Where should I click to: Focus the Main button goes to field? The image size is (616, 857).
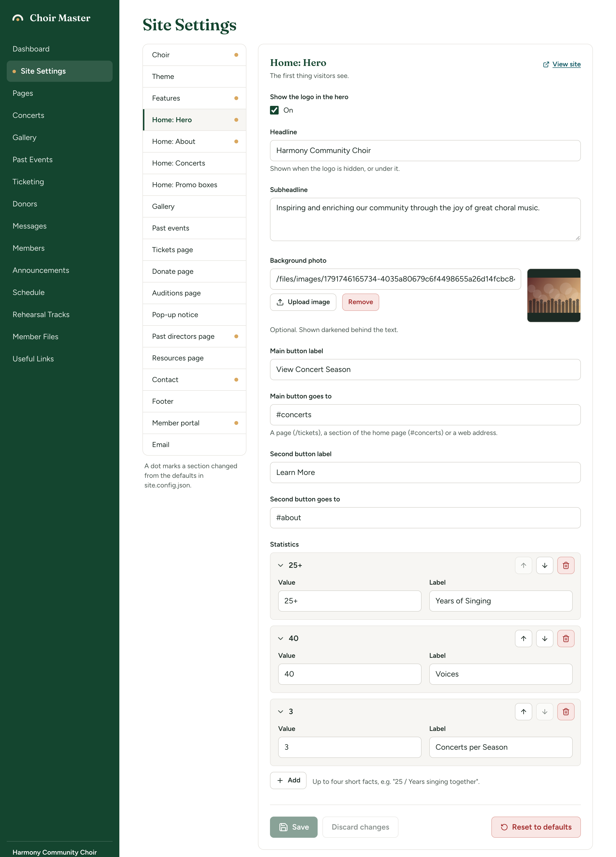(425, 415)
